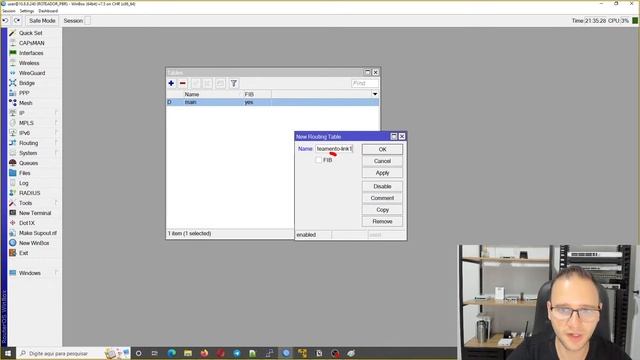Image resolution: width=640 pixels, height=360 pixels.
Task: Click the FIB column header
Action: pos(257,94)
